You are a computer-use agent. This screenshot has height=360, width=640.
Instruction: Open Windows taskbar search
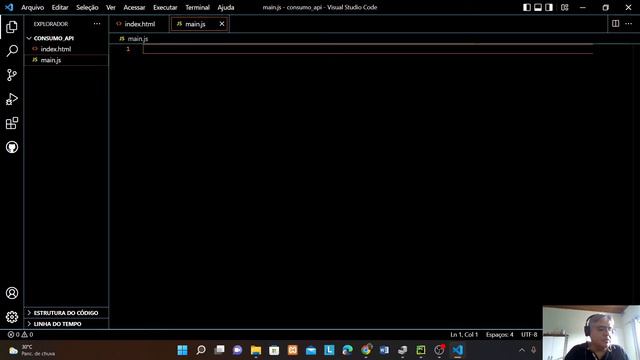click(201, 350)
